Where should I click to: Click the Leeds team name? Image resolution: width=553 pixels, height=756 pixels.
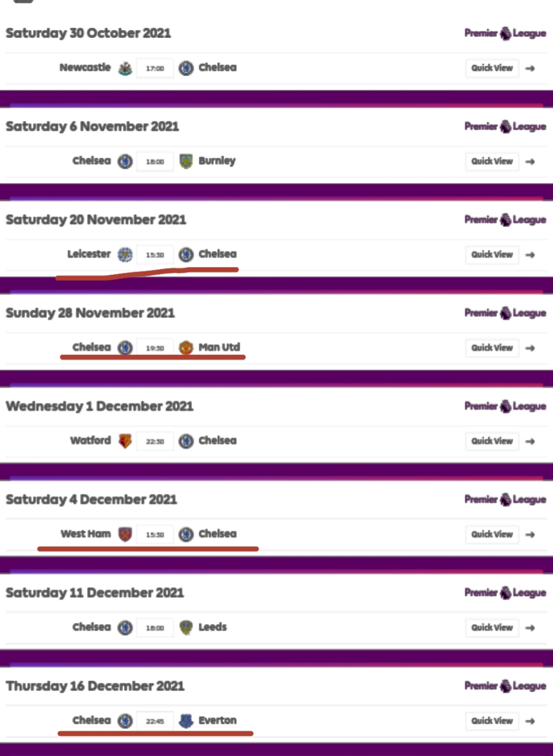point(213,627)
